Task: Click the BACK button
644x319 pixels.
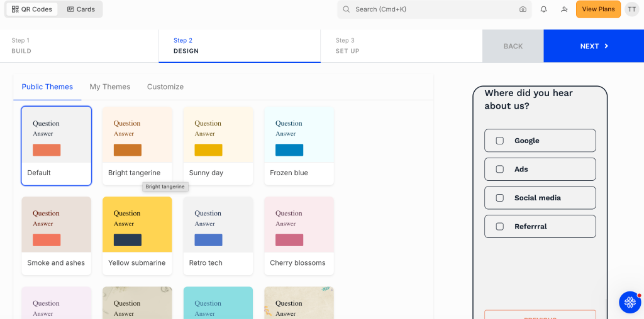Action: (513, 46)
